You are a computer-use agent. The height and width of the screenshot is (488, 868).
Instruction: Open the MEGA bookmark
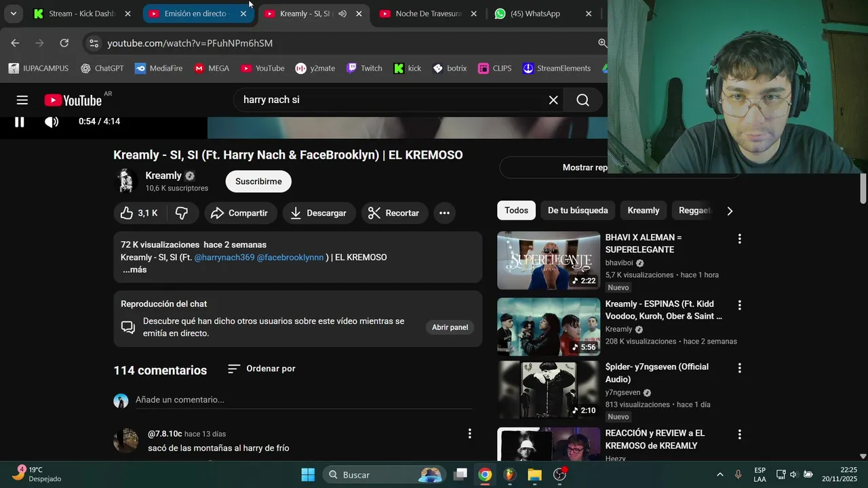[x=212, y=68]
